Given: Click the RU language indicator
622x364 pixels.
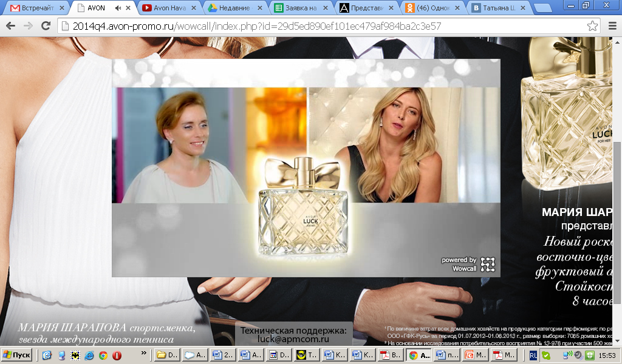Looking at the screenshot, I should pos(533,356).
